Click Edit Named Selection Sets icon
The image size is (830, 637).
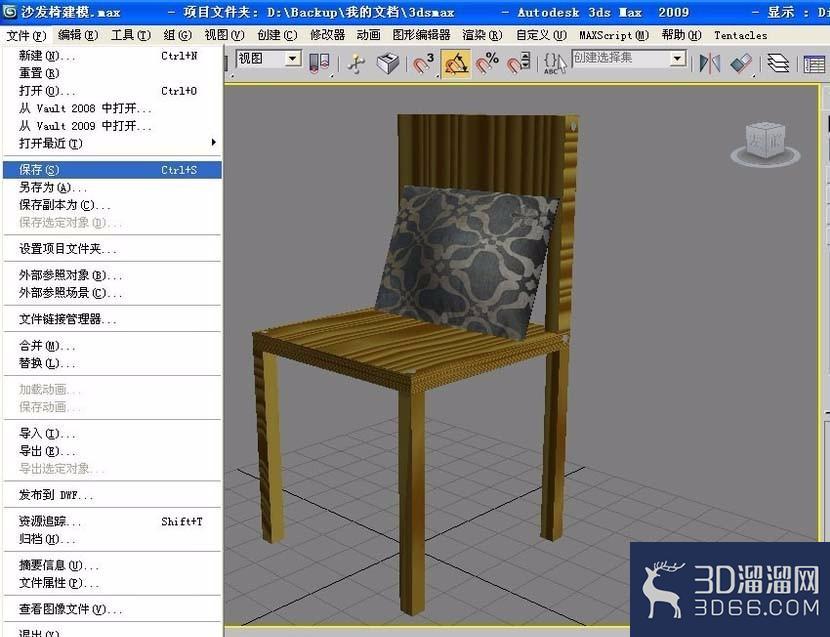[x=554, y=64]
